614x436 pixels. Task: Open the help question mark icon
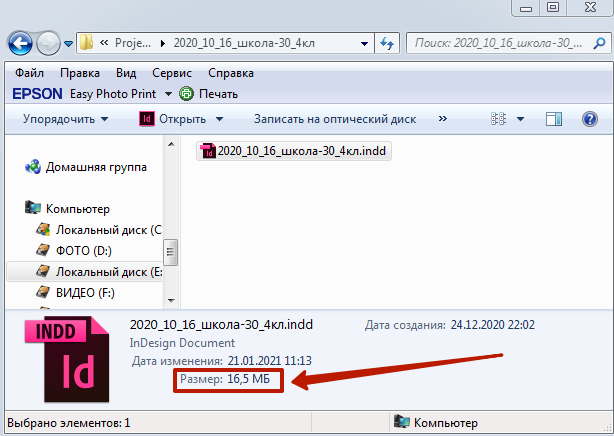[x=590, y=119]
